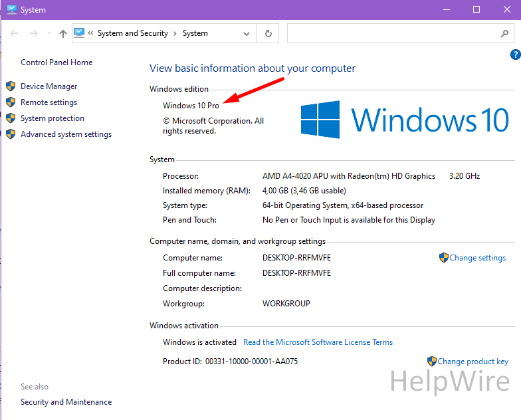Open Advanced system settings
The height and width of the screenshot is (420, 521).
click(x=66, y=134)
